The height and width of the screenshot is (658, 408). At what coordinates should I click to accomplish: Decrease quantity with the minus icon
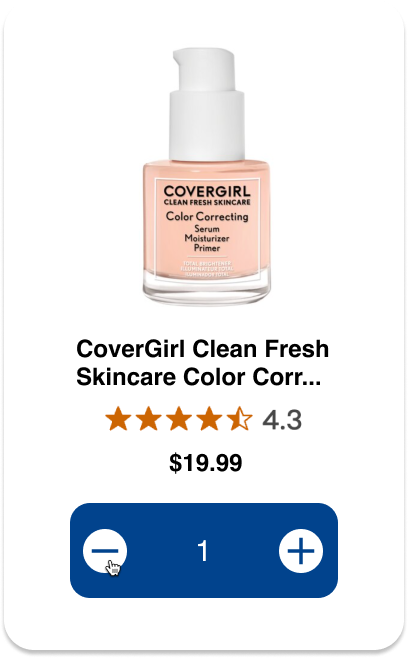click(105, 551)
